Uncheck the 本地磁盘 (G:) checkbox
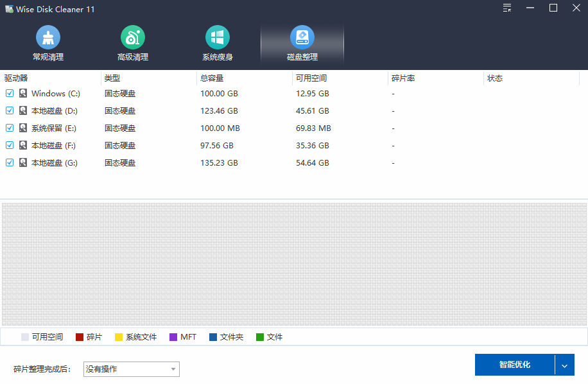The image size is (588, 384). [9, 162]
